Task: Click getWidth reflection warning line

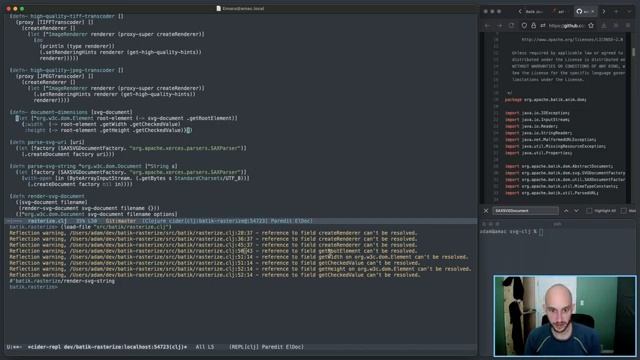Action: 239,257
